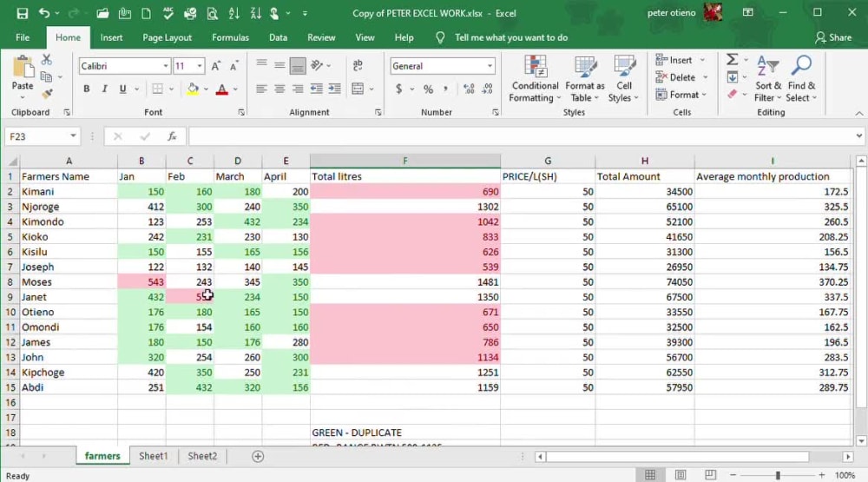
Task: Toggle Wrap Text
Action: click(x=358, y=65)
